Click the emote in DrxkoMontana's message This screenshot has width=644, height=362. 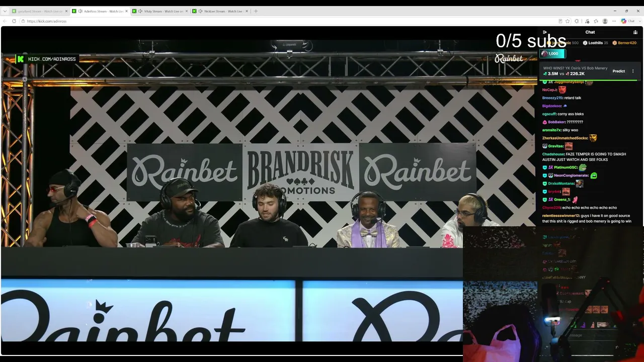(x=580, y=184)
